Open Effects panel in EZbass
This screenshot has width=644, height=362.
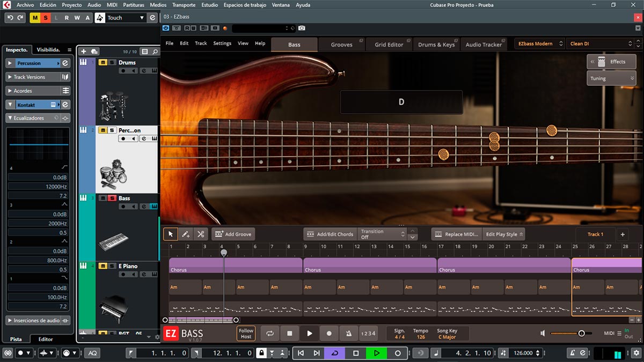tap(611, 62)
